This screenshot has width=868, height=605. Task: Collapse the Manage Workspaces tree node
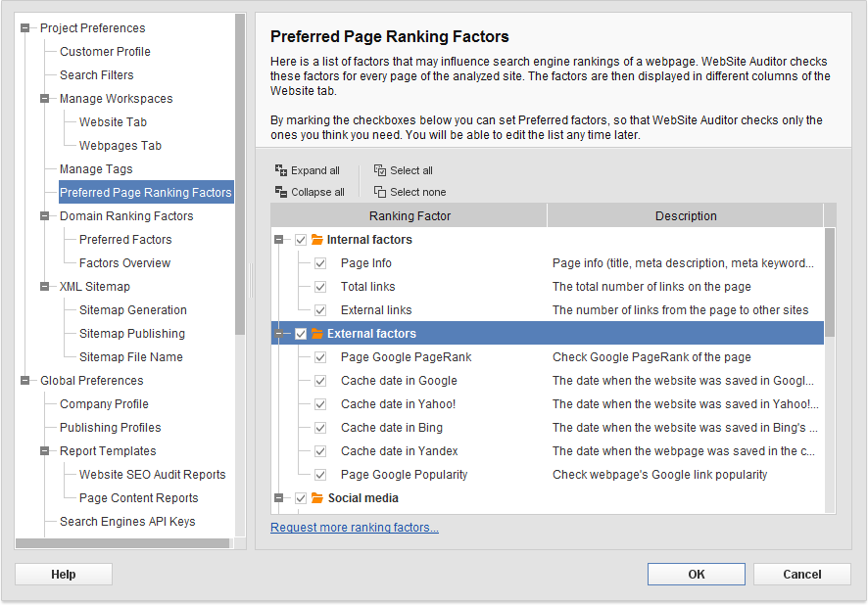(x=45, y=99)
